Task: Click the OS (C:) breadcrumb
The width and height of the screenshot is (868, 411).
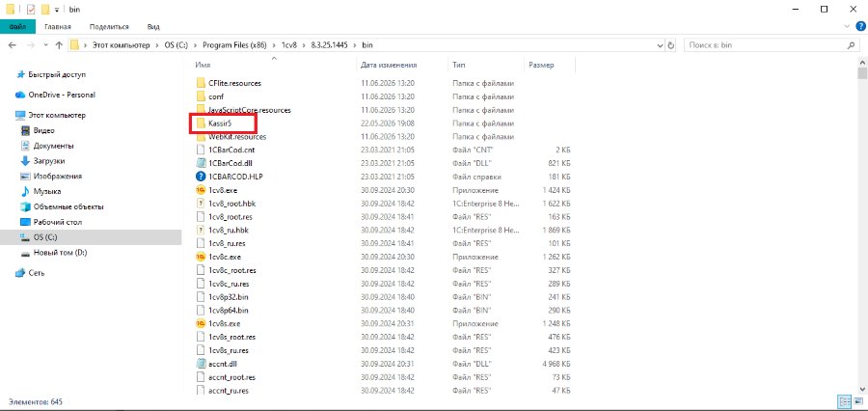Action: pyautogui.click(x=177, y=45)
